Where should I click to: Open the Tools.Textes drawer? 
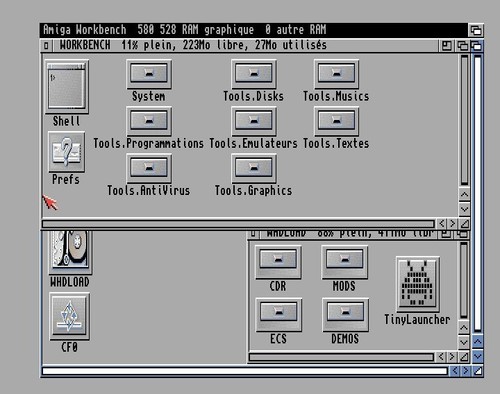[x=336, y=121]
